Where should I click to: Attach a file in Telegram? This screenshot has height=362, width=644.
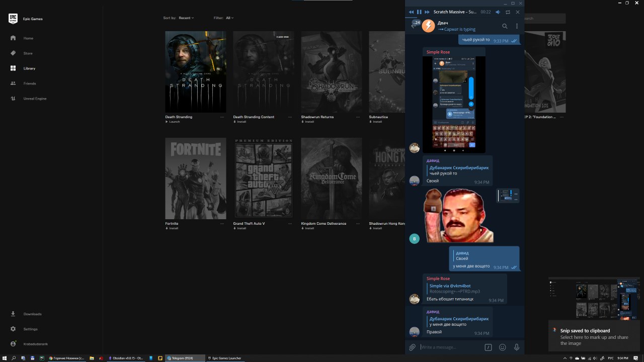tap(412, 347)
